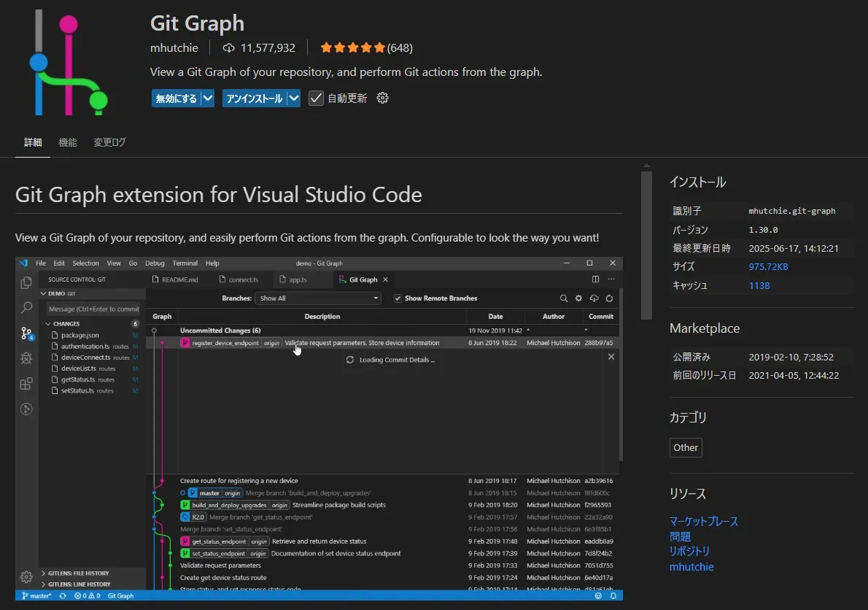
Task: Open the extension manage gear icon
Action: 382,98
